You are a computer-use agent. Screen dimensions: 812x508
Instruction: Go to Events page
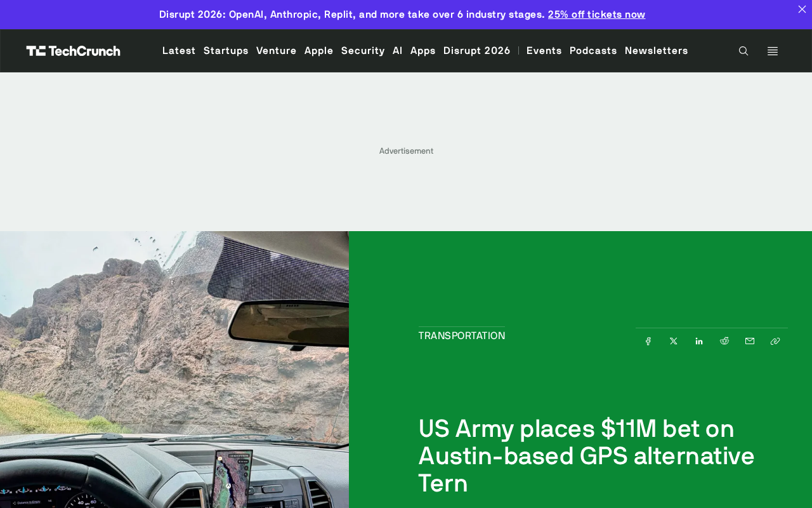tap(544, 50)
